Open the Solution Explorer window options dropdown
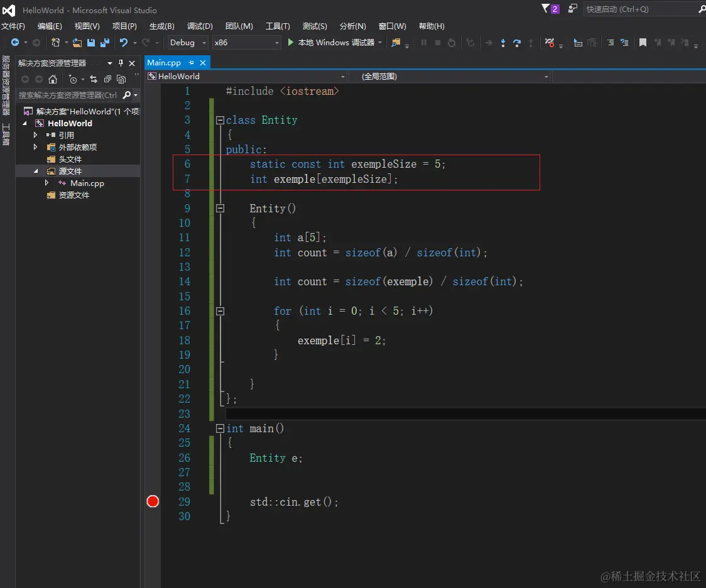Screen dimensions: 706x588 tap(110, 63)
